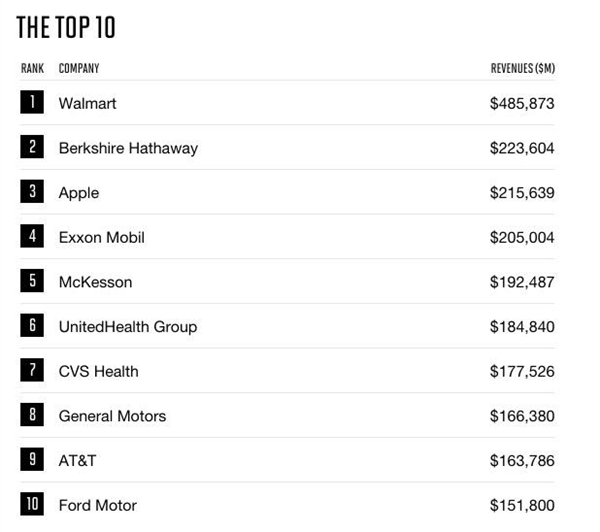Click the rank 2 badge
This screenshot has width=600, height=532.
pos(32,148)
